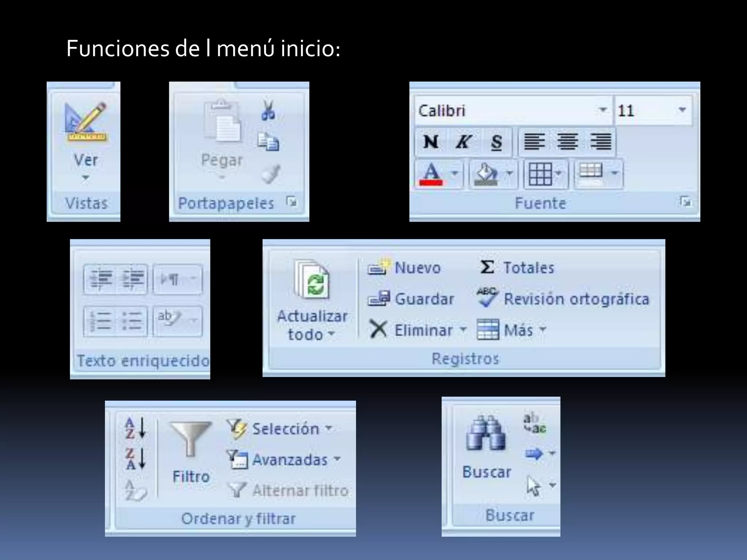The width and height of the screenshot is (747, 560).
Task: Click bulleted list icon
Action: click(x=132, y=321)
